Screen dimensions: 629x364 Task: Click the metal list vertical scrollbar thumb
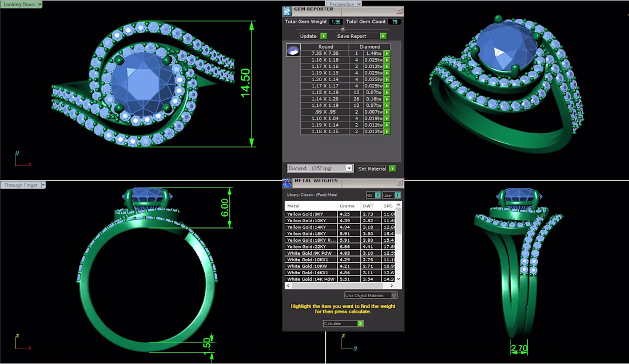(399, 221)
